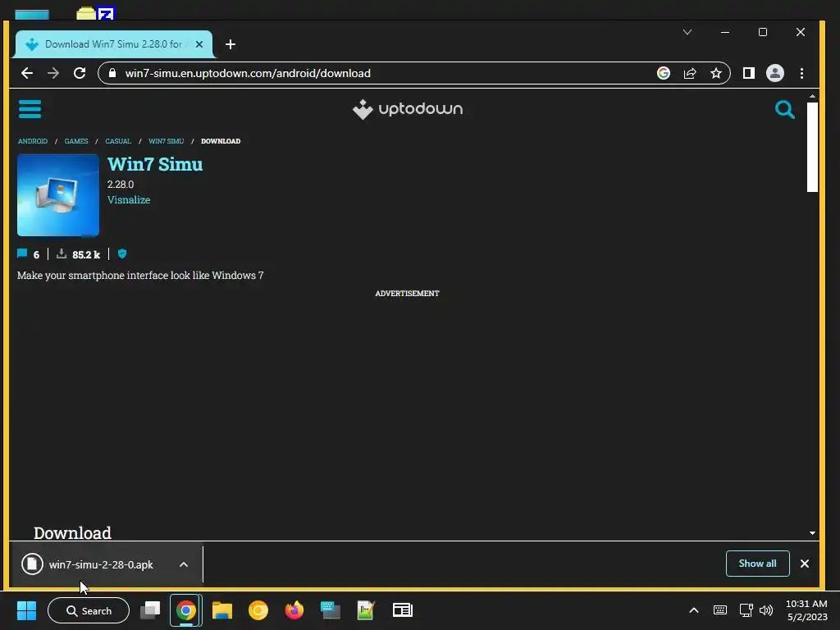Open the Uptodown hamburger menu
This screenshot has height=630, width=840.
[30, 109]
